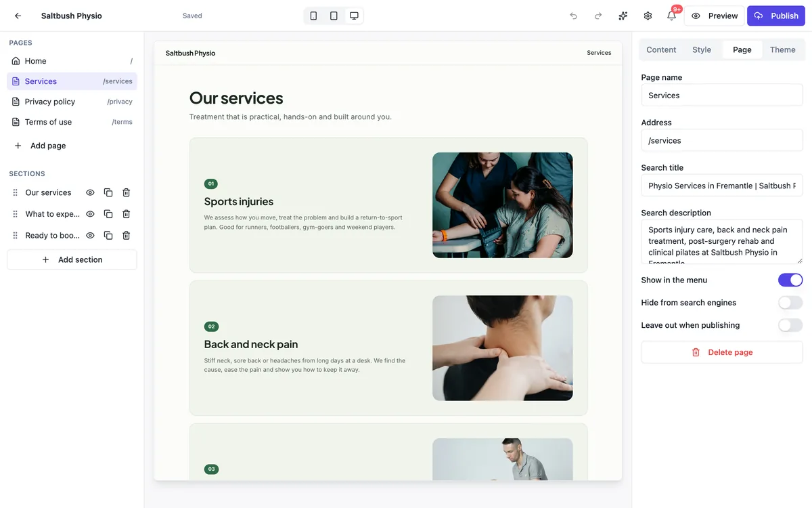The width and height of the screenshot is (812, 508).
Task: Switch to tablet preview
Action: (x=334, y=16)
